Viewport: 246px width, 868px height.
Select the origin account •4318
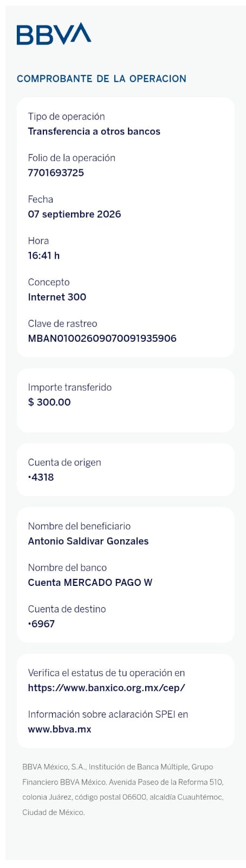tap(41, 477)
